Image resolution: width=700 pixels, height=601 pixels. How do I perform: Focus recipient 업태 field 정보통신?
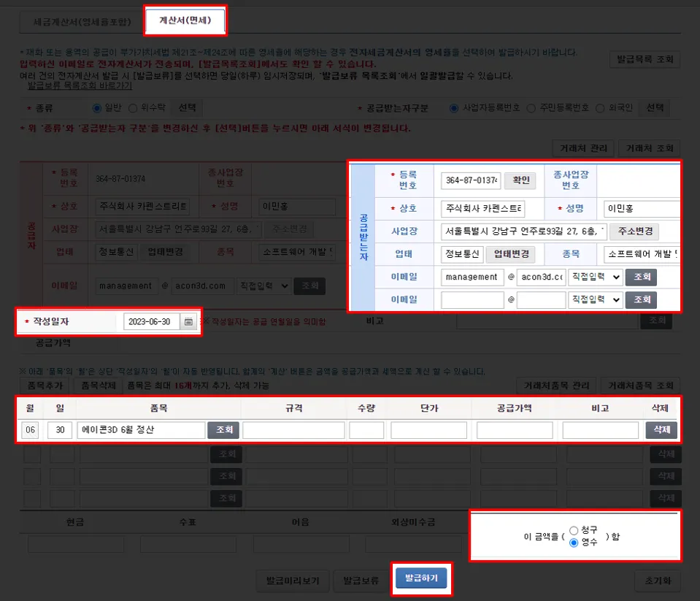462,254
